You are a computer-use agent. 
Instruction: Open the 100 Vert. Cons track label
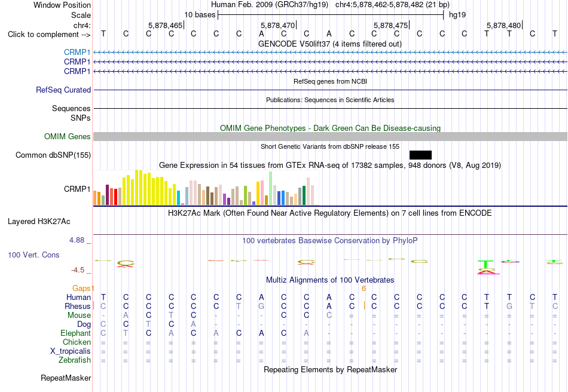[x=33, y=255]
